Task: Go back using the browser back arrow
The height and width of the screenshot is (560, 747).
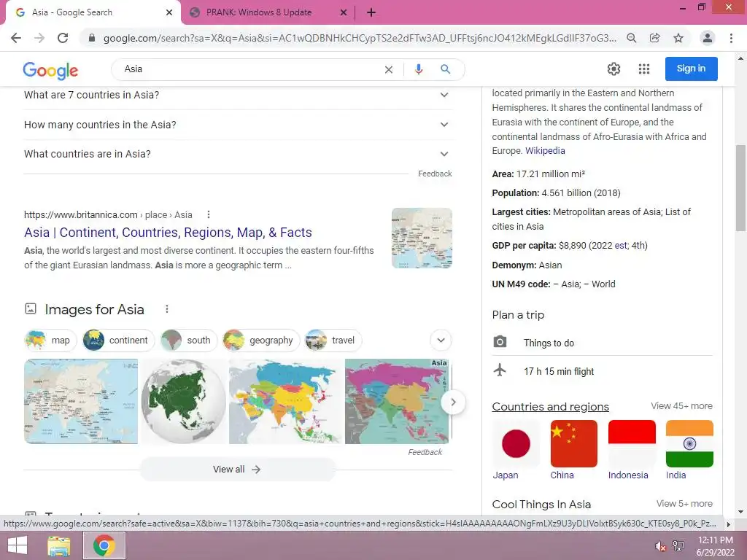Action: (16, 38)
